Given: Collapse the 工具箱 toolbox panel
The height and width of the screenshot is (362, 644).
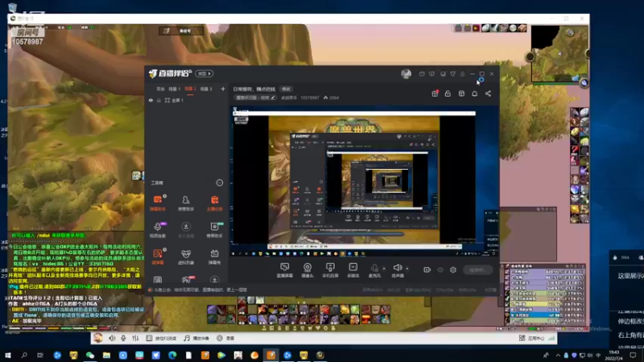Looking at the screenshot, I should [x=219, y=183].
